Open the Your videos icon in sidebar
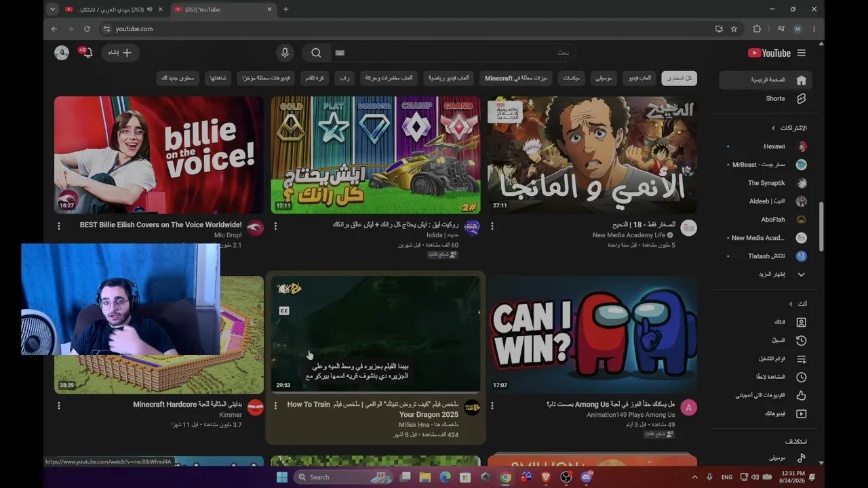The width and height of the screenshot is (868, 488). pos(801,413)
